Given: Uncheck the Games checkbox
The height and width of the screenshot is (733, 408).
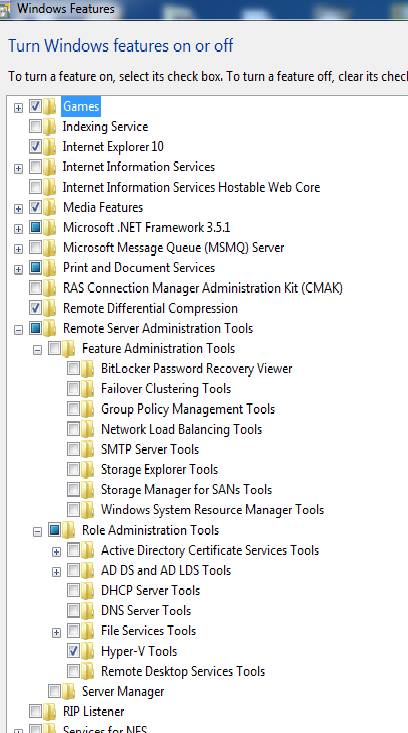Looking at the screenshot, I should [36, 106].
